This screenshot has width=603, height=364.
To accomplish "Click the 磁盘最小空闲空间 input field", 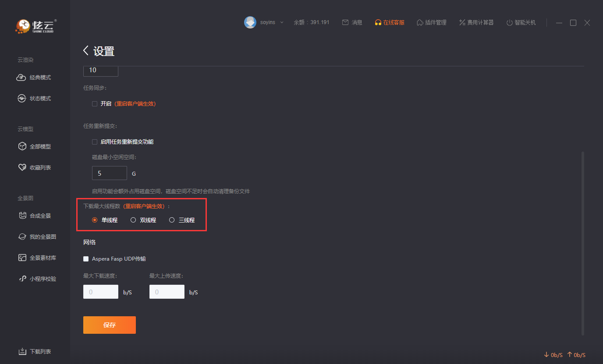I will pos(110,173).
